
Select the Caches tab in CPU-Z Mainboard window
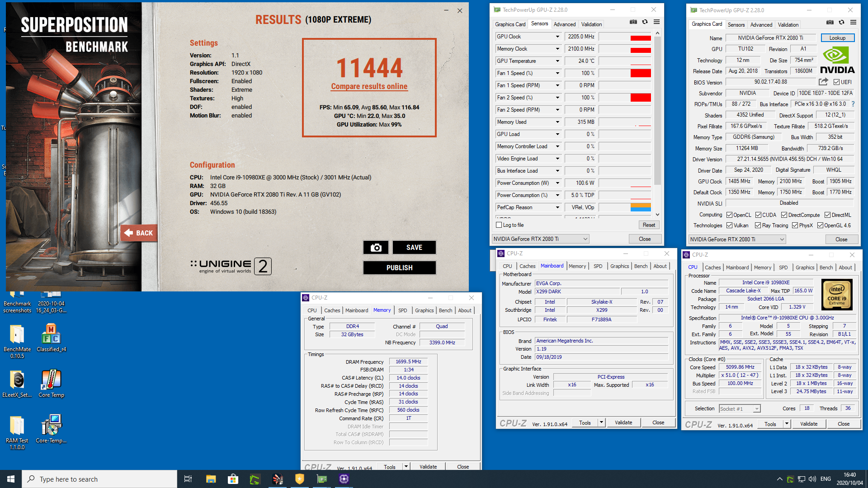point(527,266)
